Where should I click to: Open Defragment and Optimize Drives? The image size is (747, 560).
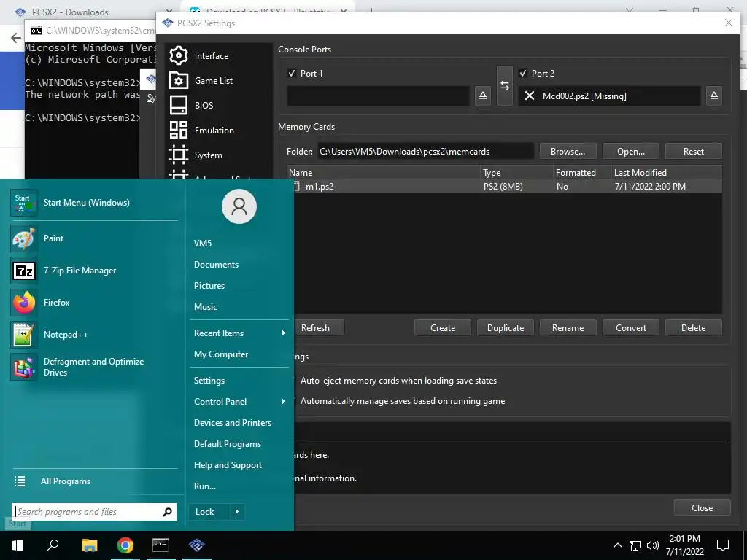(94, 367)
